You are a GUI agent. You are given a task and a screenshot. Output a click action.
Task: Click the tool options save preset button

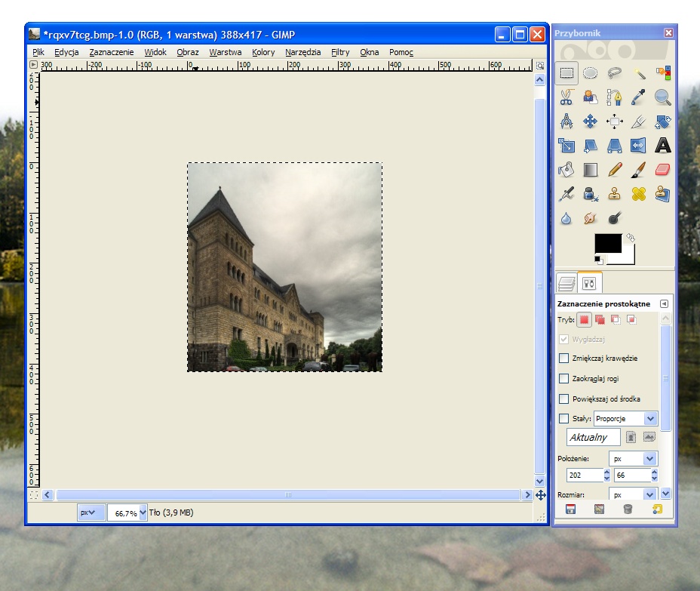click(570, 509)
